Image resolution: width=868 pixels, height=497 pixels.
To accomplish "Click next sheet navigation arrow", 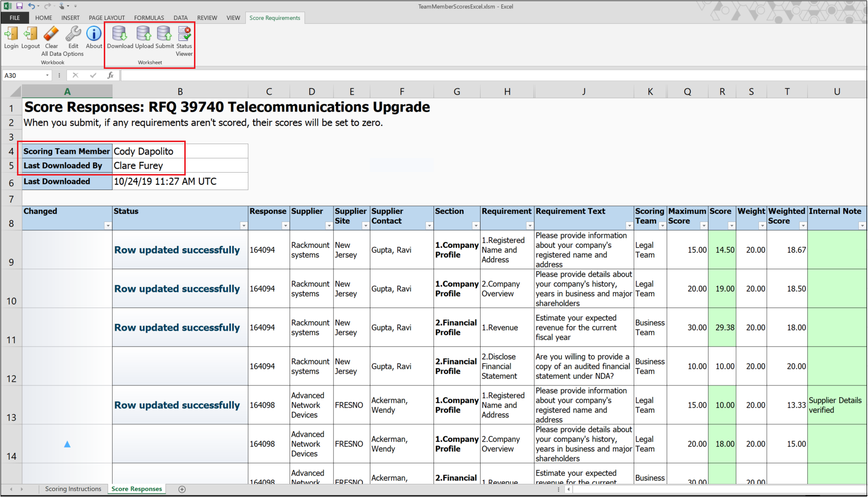I will (x=22, y=489).
